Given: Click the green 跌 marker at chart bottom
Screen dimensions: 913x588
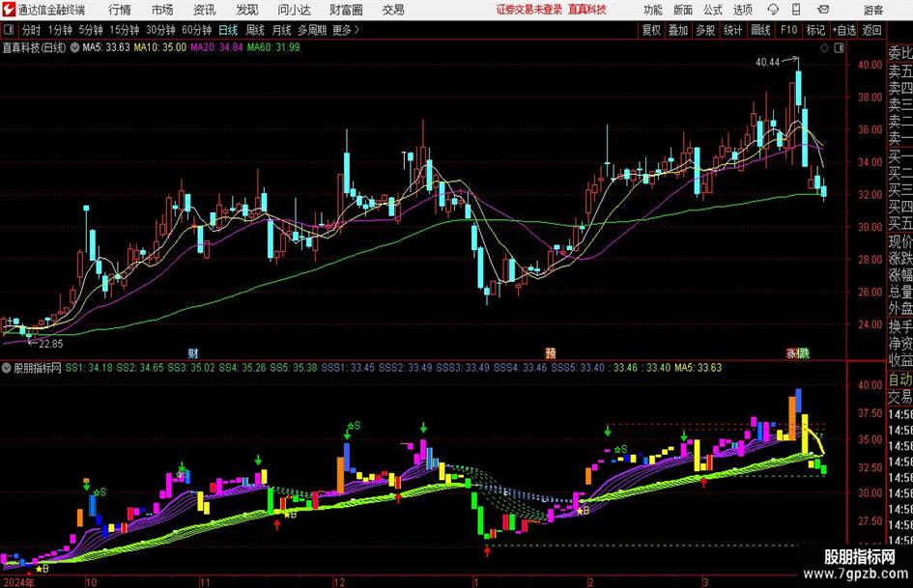Looking at the screenshot, I should [804, 352].
